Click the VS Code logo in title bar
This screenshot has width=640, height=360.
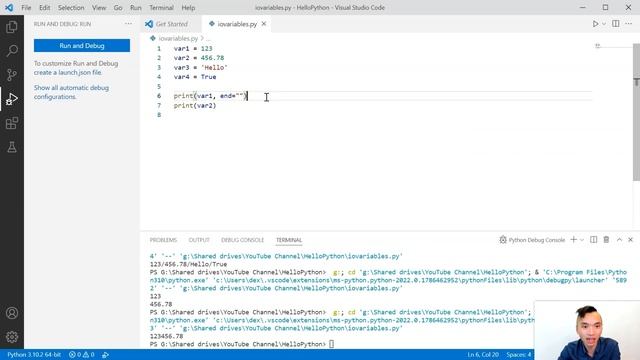pos(9,7)
